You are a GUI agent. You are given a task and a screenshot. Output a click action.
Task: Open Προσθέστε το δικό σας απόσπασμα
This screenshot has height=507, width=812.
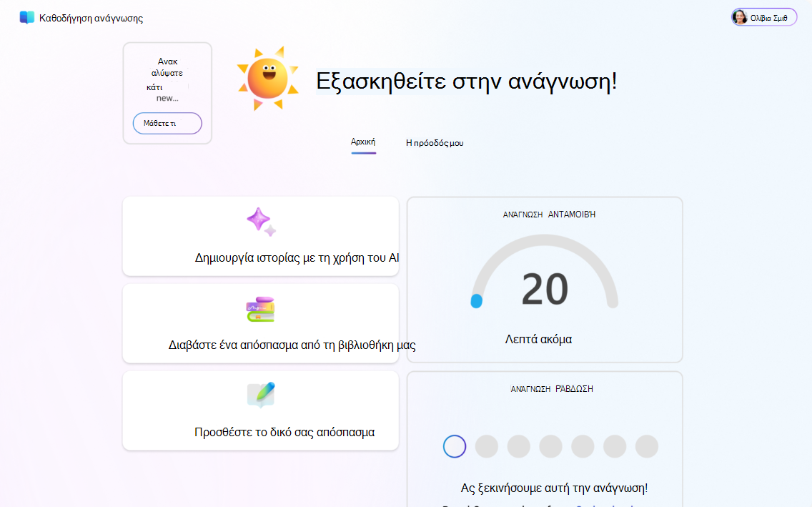pos(260,410)
